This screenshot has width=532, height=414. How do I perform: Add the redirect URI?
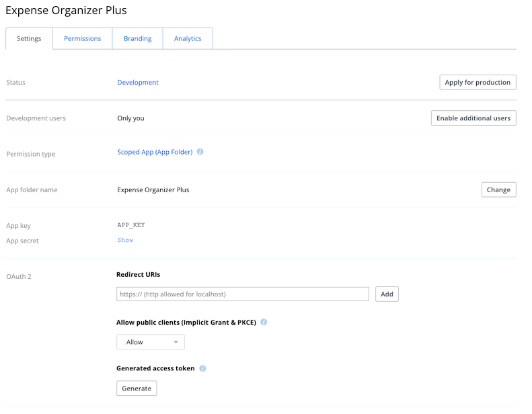[387, 294]
